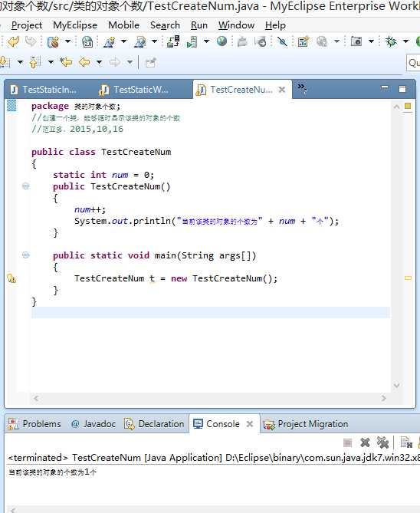
Task: Click the editor horizontal scrollbar right arrow
Action: 384,398
